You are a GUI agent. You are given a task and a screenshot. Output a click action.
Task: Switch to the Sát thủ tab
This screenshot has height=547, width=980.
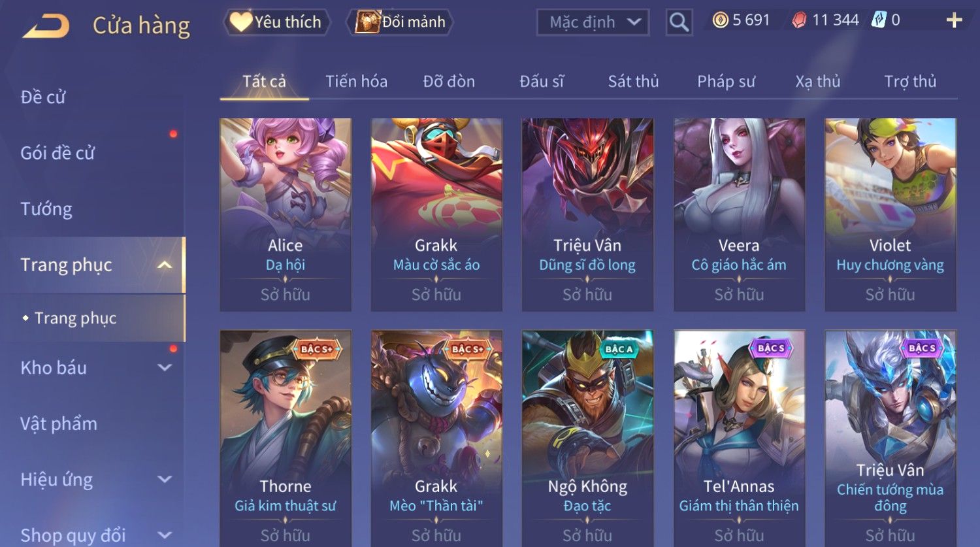click(x=633, y=81)
